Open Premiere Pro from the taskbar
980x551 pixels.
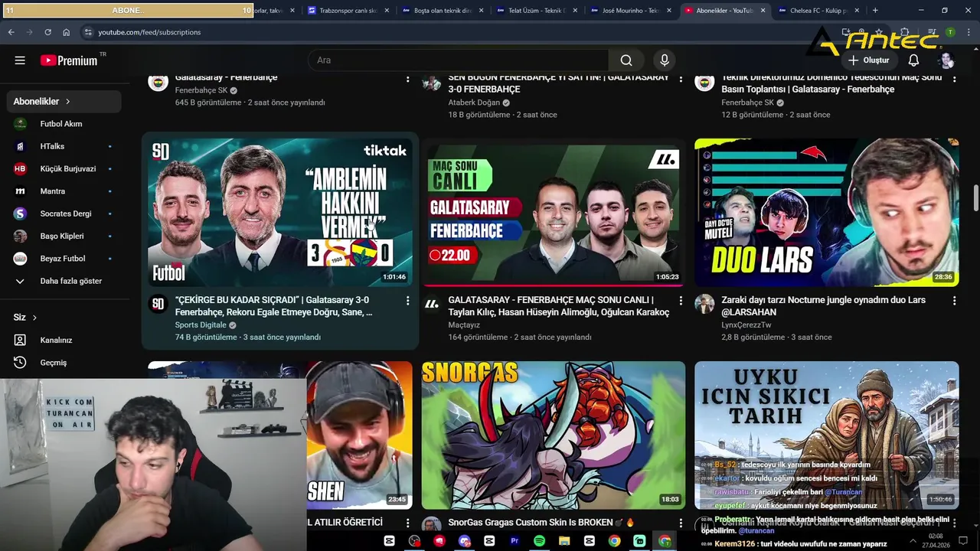pos(514,541)
